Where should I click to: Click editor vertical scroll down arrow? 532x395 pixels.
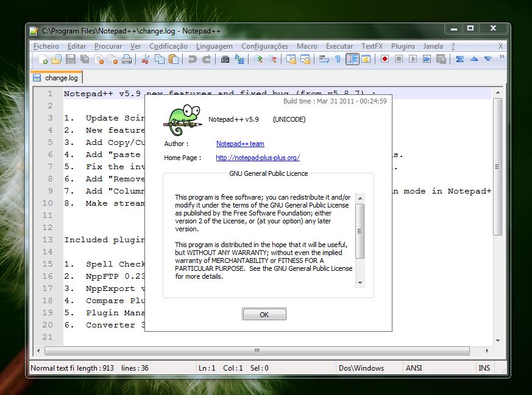click(498, 340)
